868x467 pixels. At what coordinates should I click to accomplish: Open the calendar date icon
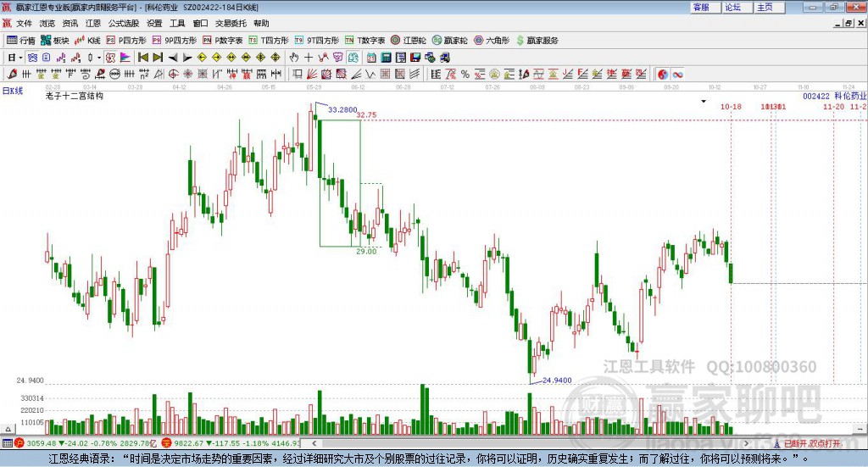[x=371, y=58]
